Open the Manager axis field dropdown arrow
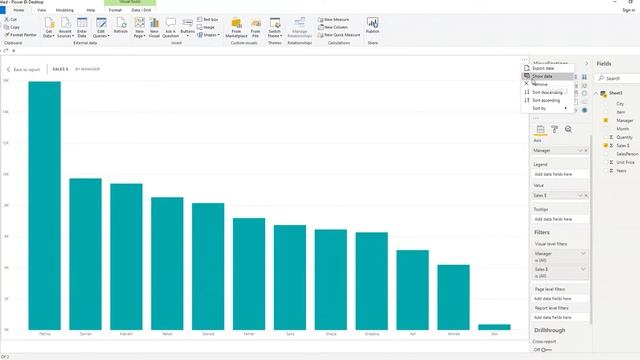This screenshot has height=360, width=640. (x=580, y=151)
